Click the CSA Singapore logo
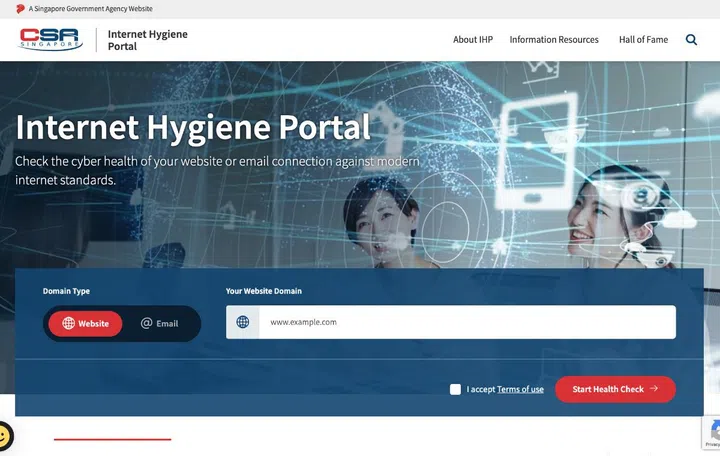The width and height of the screenshot is (720, 456). pos(50,39)
